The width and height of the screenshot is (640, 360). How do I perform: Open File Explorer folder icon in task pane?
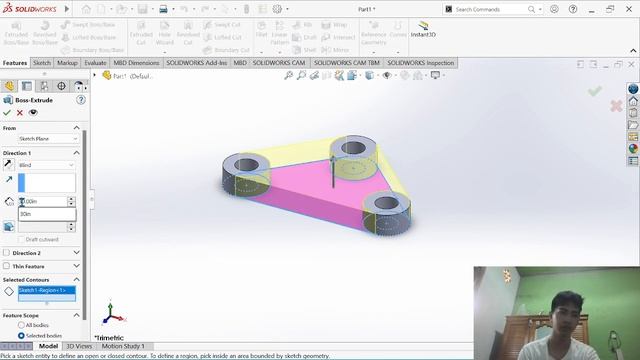tap(633, 124)
